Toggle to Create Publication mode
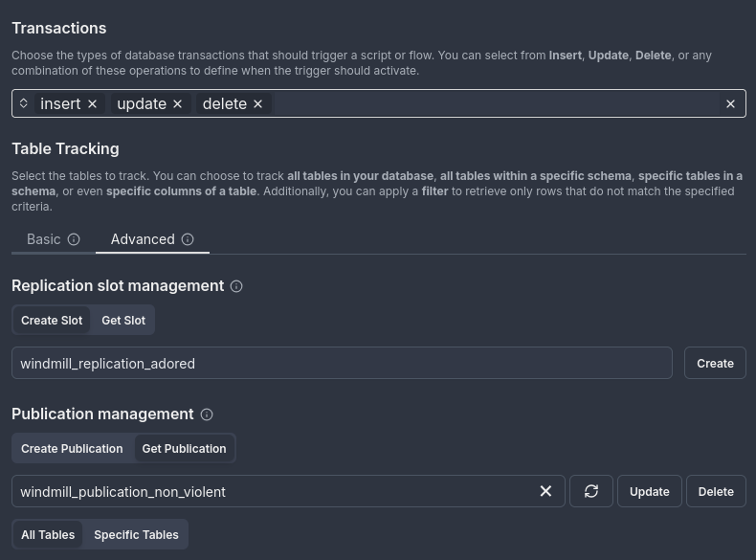The width and height of the screenshot is (756, 560). click(72, 449)
